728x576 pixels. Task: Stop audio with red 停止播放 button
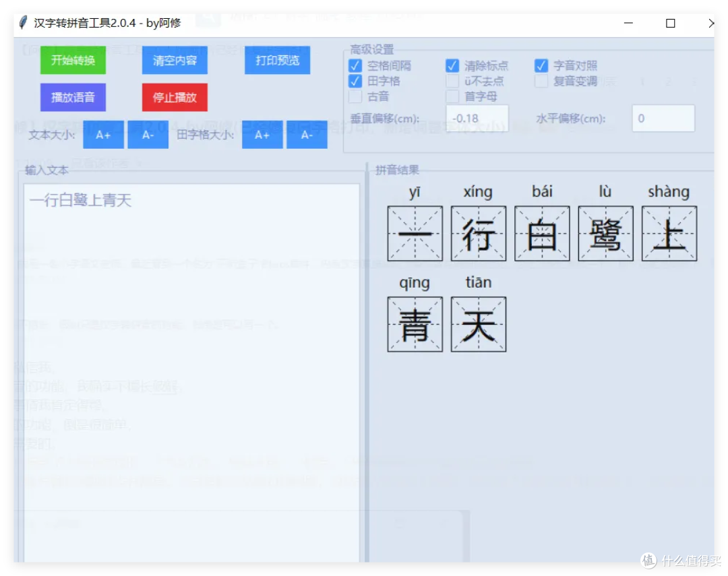[x=175, y=98]
